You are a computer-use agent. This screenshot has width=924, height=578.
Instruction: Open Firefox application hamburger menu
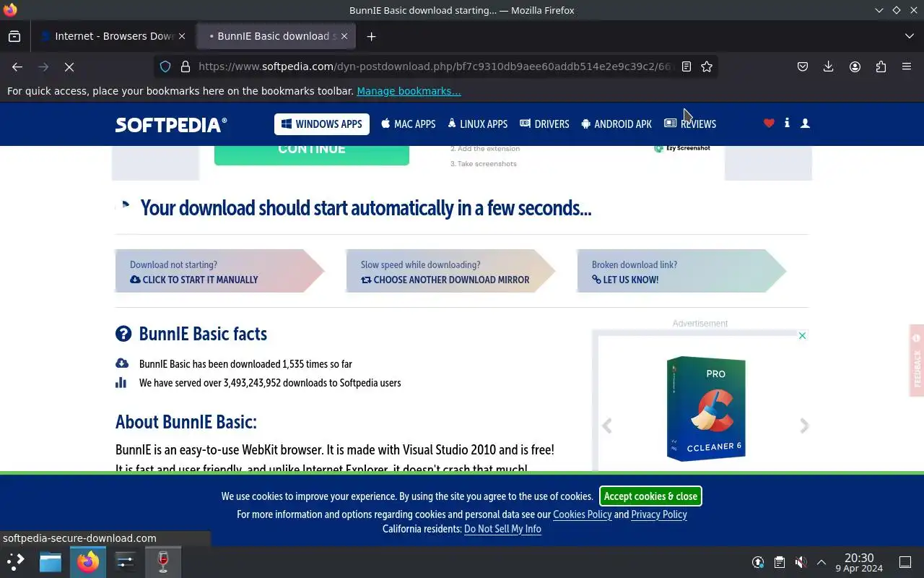click(907, 66)
